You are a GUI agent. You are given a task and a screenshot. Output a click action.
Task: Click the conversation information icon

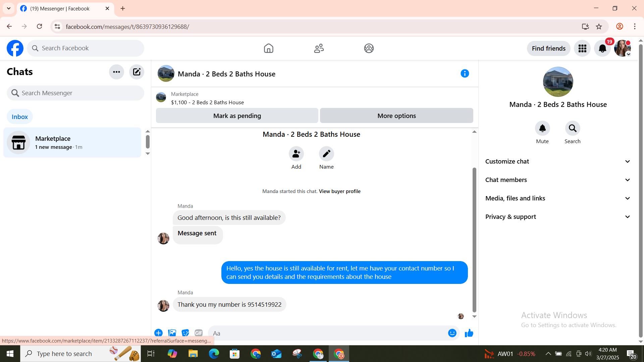click(465, 73)
